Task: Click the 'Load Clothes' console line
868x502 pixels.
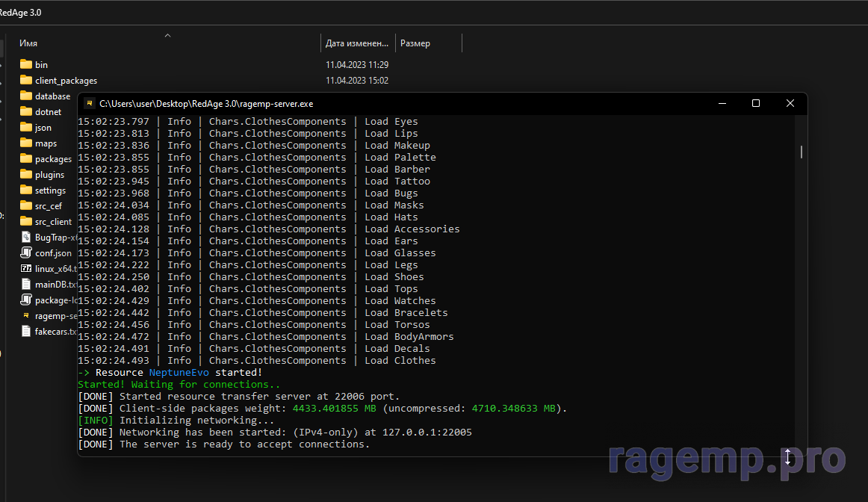Action: click(x=257, y=360)
